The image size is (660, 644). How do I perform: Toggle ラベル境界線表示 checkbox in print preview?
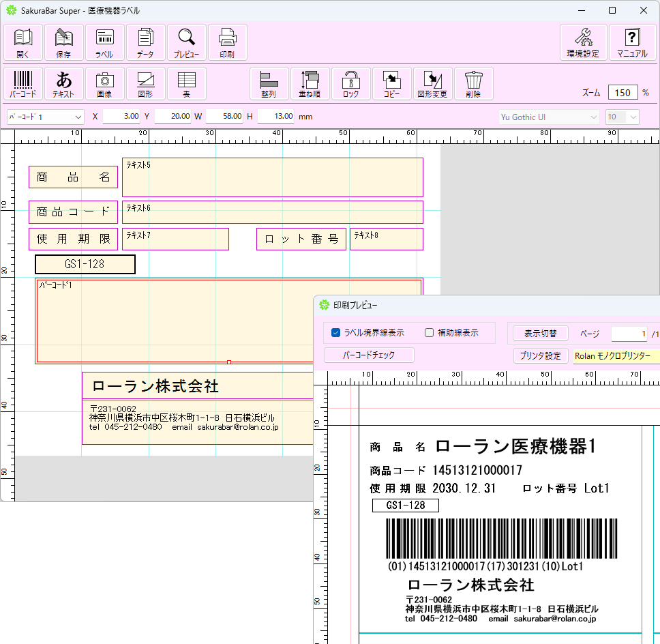pos(335,333)
